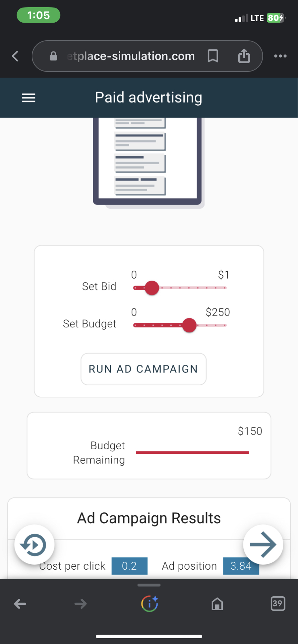Bookmark the current page
Viewport: 298px width, 644px height.
pyautogui.click(x=213, y=56)
